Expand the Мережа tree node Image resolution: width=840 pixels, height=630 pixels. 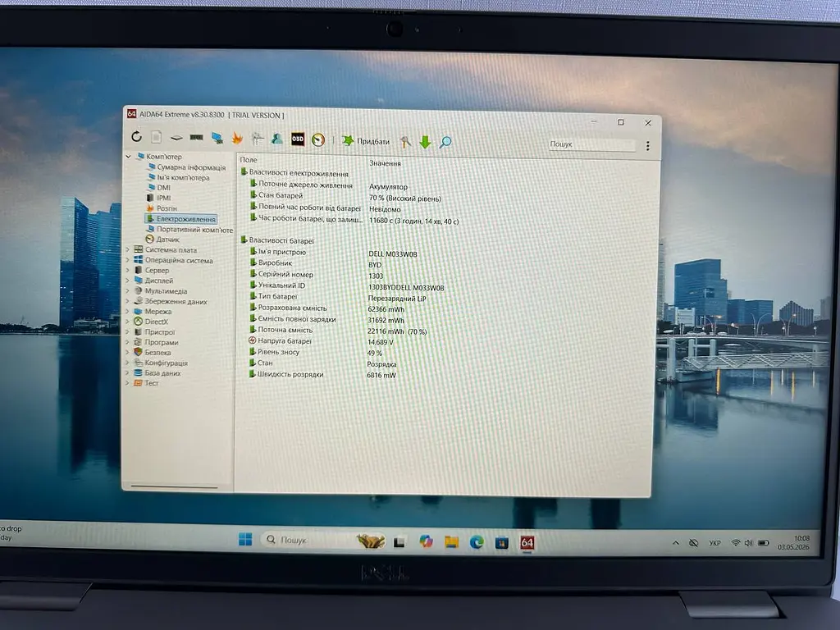[127, 311]
